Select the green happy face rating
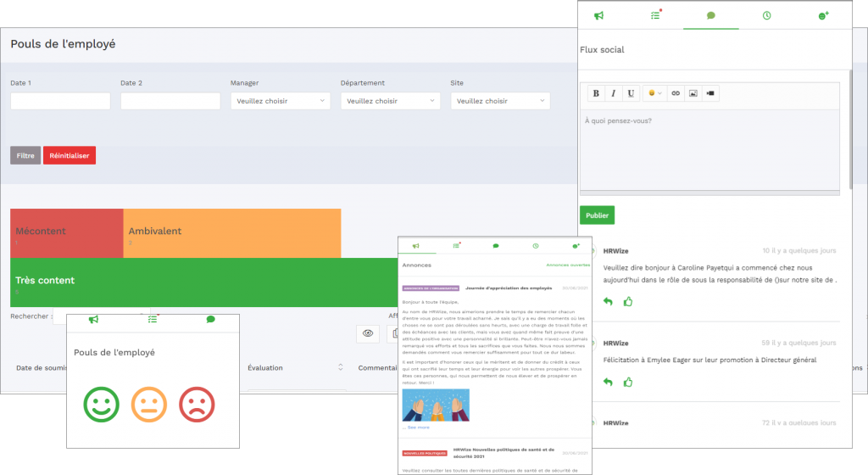868x475 pixels. (x=102, y=404)
